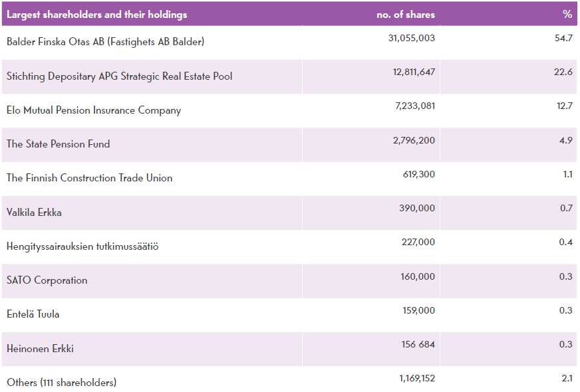
Task: Select 'Stichting Depositary APG Strategic Real Estate Pool'
Action: pyautogui.click(x=120, y=76)
